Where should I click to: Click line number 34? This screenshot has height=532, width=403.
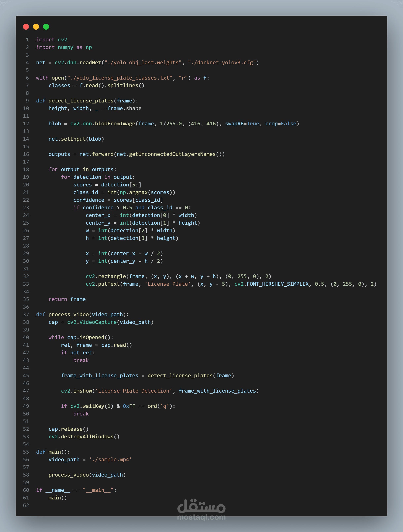coord(26,292)
